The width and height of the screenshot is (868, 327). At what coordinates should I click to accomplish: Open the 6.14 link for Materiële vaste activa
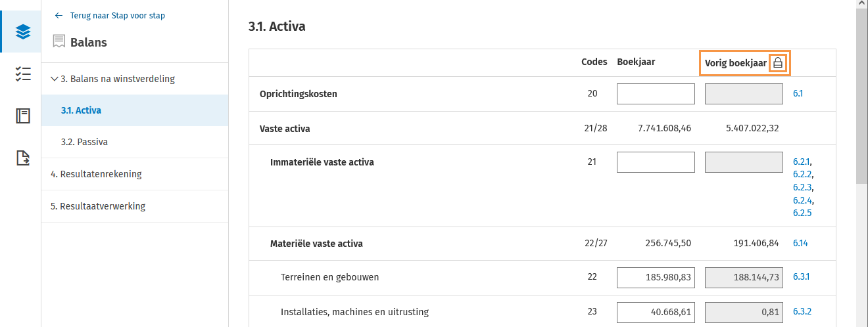800,244
